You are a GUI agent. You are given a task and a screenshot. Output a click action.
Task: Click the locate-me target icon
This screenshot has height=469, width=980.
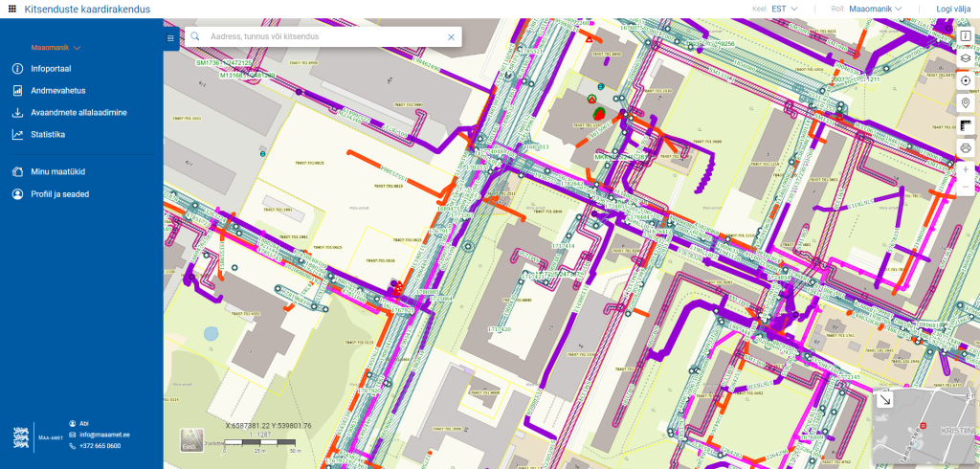pyautogui.click(x=966, y=80)
